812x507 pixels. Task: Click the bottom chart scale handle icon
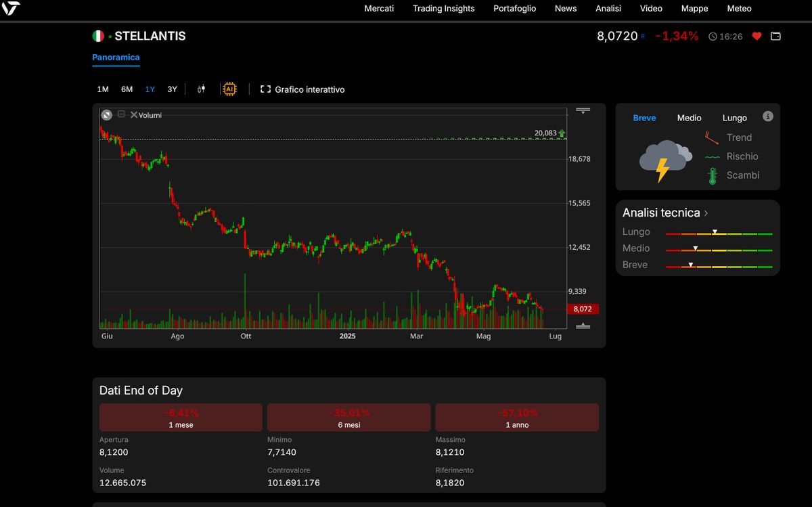point(583,326)
